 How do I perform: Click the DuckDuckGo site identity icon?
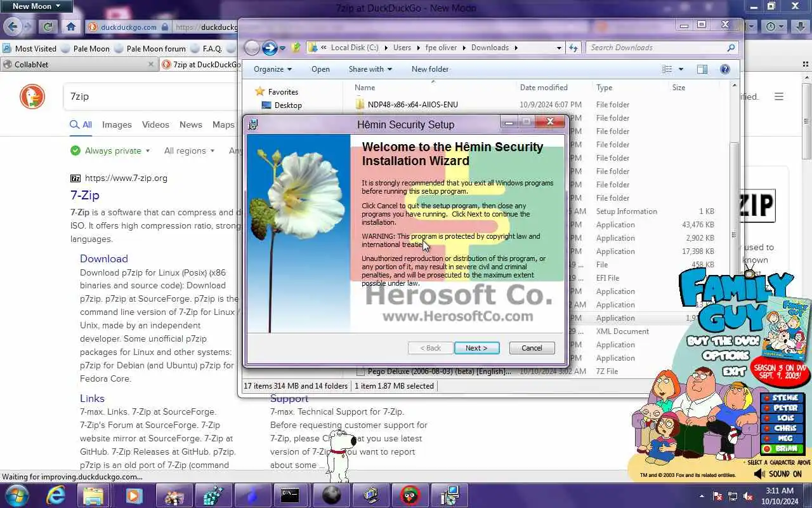click(x=93, y=27)
